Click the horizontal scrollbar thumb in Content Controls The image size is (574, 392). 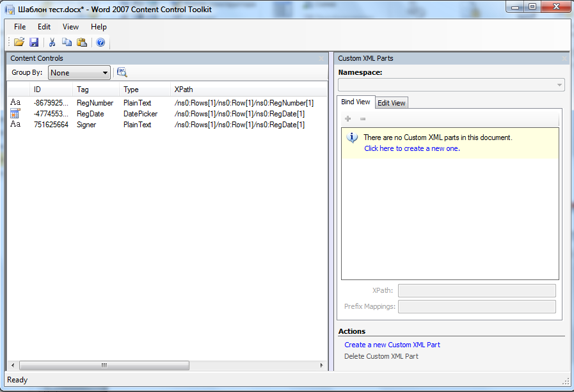(x=104, y=365)
